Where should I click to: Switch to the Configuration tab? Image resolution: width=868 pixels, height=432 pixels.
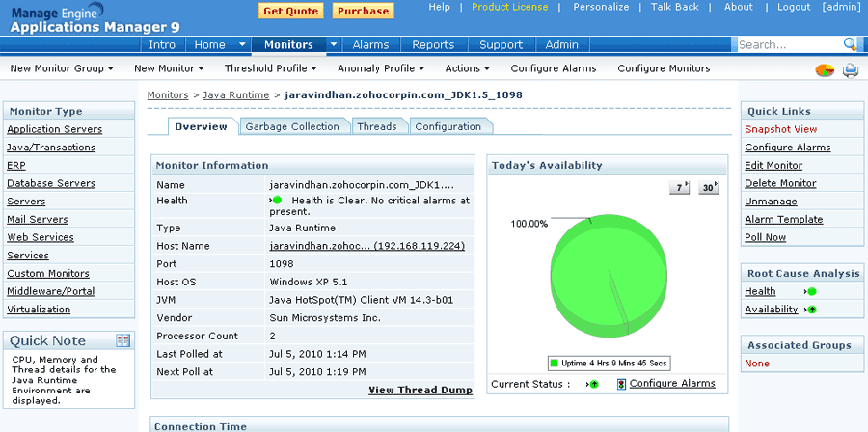coord(448,126)
